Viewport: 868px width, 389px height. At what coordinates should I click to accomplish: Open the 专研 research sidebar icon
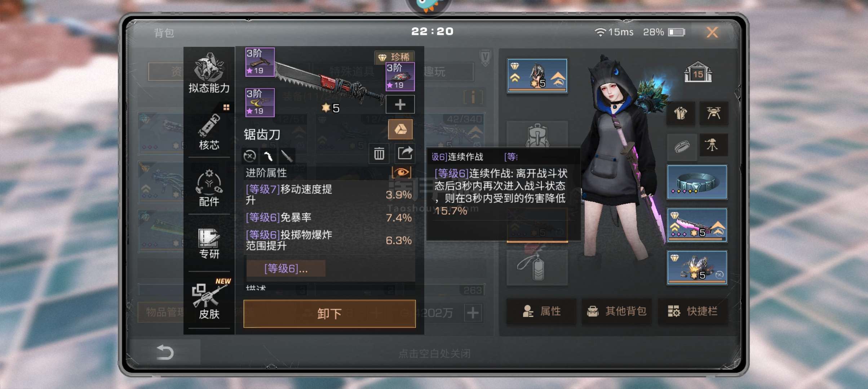[x=209, y=243]
